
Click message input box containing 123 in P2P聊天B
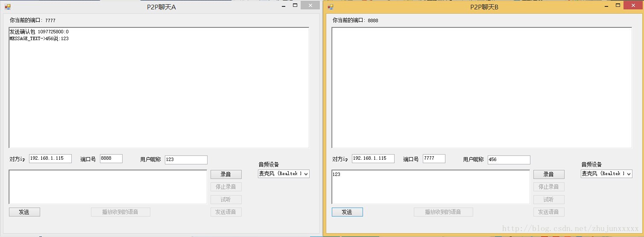coord(431,187)
